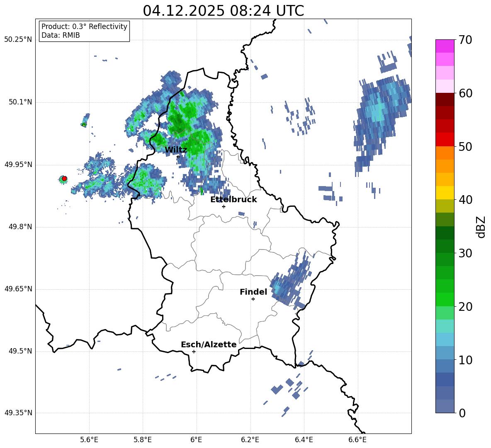Click the Wiltz station cross marker
The height and width of the screenshot is (448, 491).
coord(178,157)
